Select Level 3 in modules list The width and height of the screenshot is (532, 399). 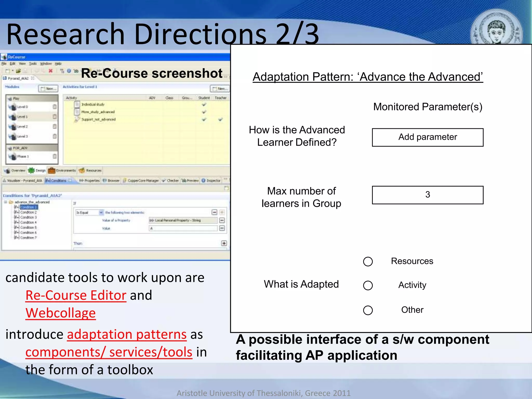coord(32,136)
